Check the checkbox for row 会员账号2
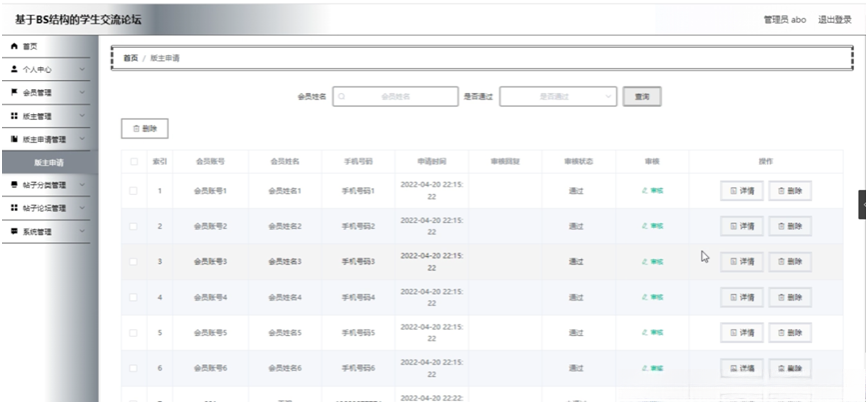868x404 pixels. tap(134, 226)
